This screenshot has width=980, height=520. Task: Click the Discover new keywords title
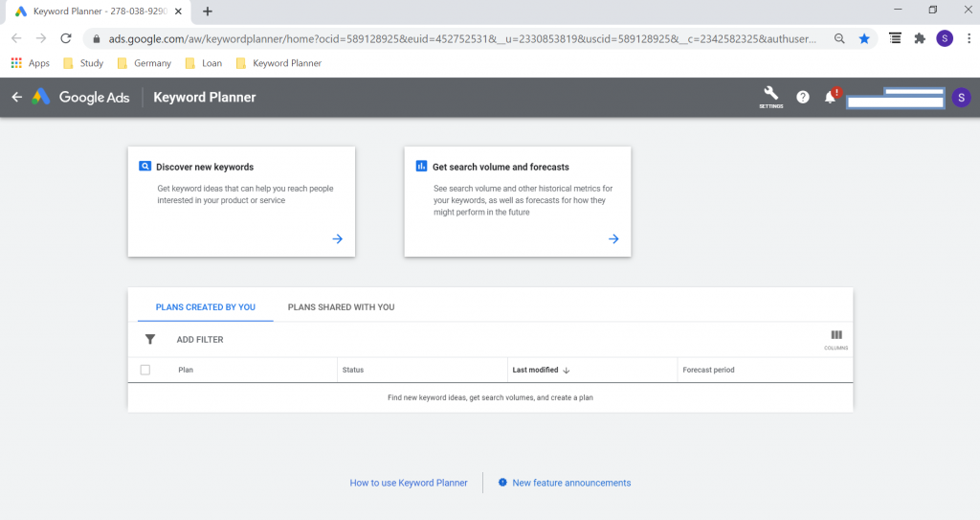click(x=205, y=167)
